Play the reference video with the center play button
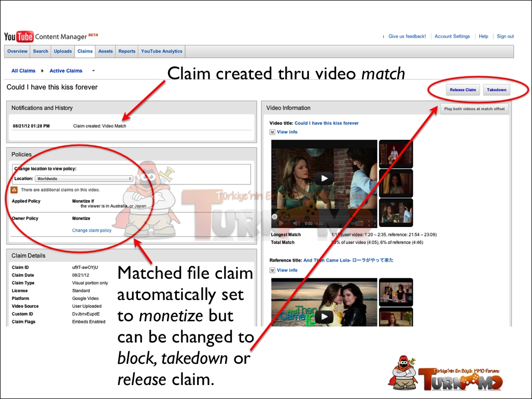 (325, 317)
